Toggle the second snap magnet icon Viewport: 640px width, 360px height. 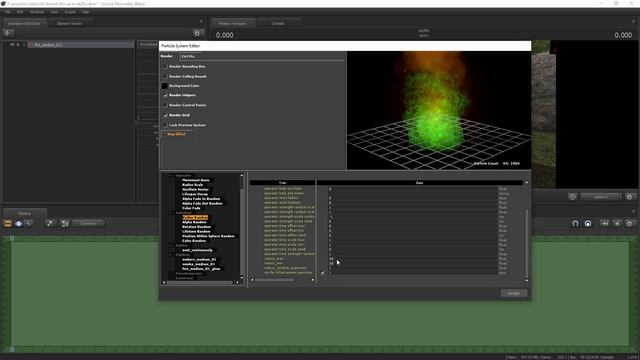tap(588, 224)
